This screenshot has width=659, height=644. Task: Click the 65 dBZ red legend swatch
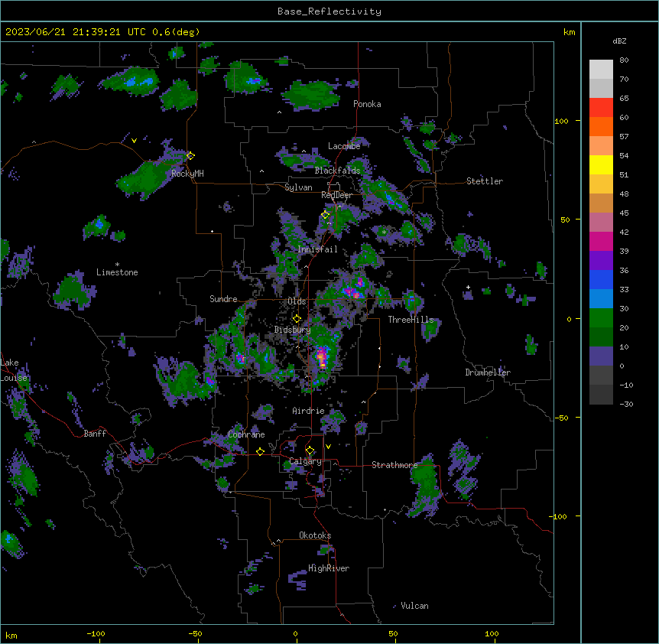[x=601, y=108]
